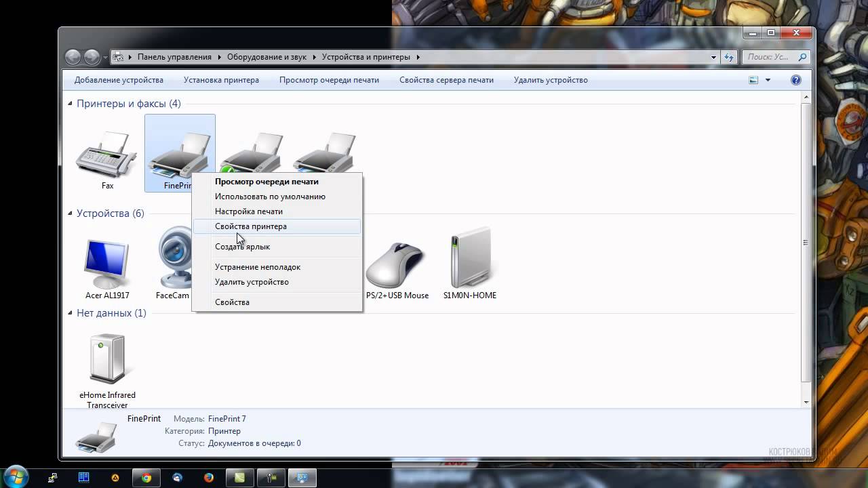Open the recent pages dropdown arrow
868x488 pixels.
click(x=105, y=58)
